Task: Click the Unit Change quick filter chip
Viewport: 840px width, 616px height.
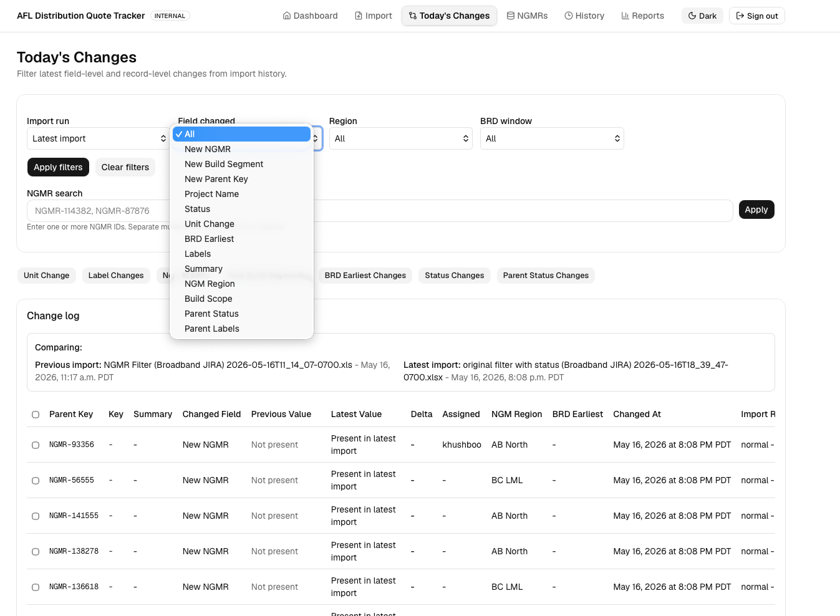Action: 47,276
